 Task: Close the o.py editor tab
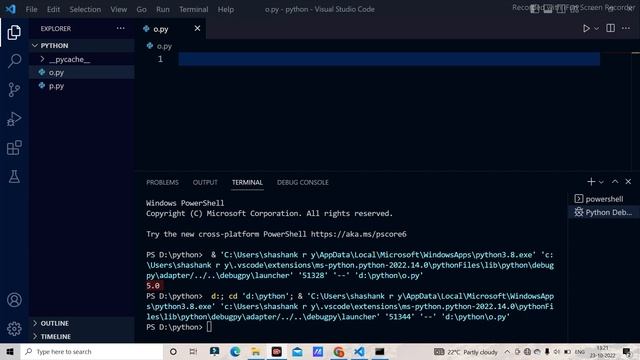pos(197,28)
